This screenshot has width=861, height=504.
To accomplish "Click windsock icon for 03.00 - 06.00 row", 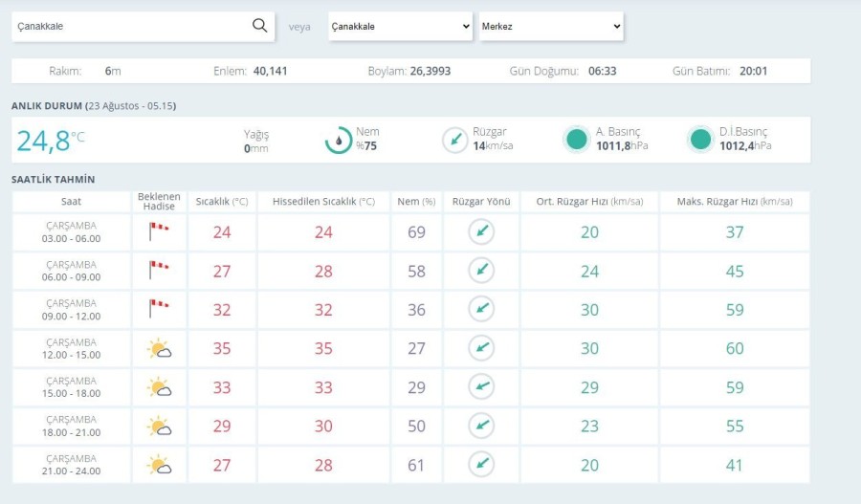I will [158, 231].
